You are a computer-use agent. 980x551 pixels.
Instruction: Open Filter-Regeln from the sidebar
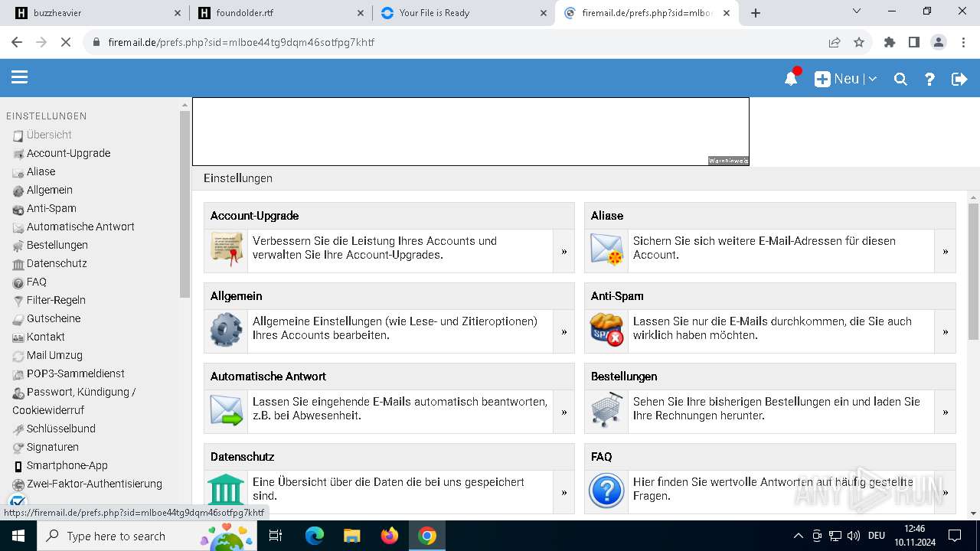(56, 300)
